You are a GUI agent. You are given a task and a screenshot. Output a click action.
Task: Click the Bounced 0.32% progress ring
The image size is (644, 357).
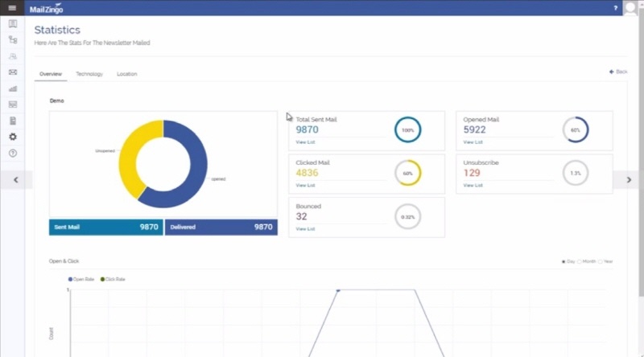[408, 216]
